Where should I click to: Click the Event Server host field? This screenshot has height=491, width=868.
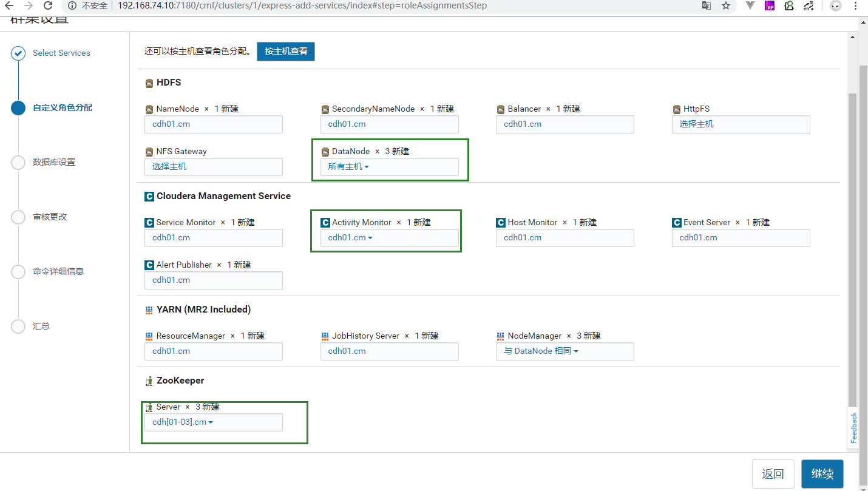(x=741, y=238)
